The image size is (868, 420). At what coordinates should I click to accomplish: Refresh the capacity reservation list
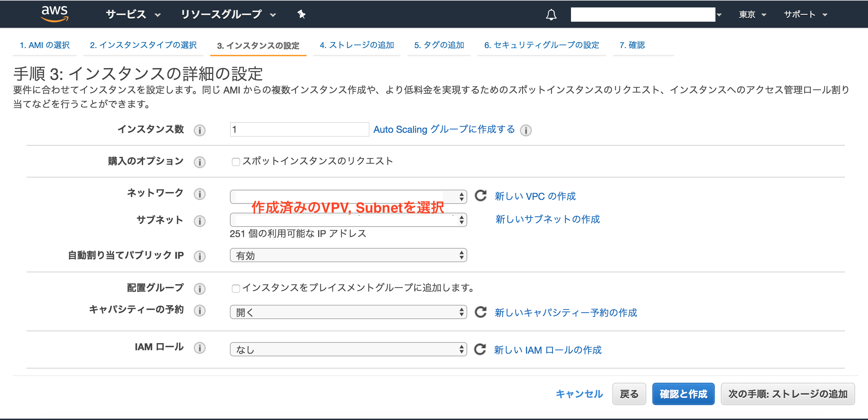[480, 312]
